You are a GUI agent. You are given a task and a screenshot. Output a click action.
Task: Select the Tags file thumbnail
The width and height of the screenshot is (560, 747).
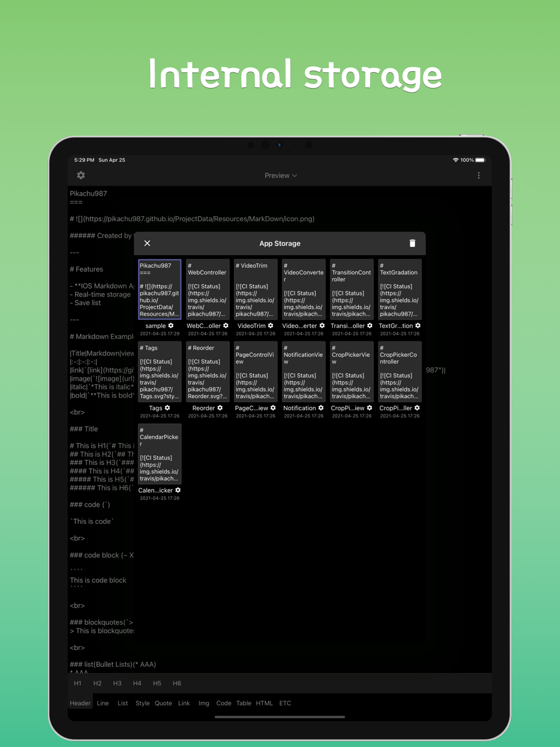pyautogui.click(x=160, y=372)
